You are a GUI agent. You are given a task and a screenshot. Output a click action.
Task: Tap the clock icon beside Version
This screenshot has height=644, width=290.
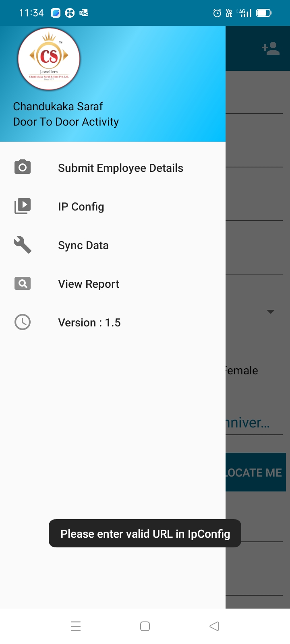point(23,322)
